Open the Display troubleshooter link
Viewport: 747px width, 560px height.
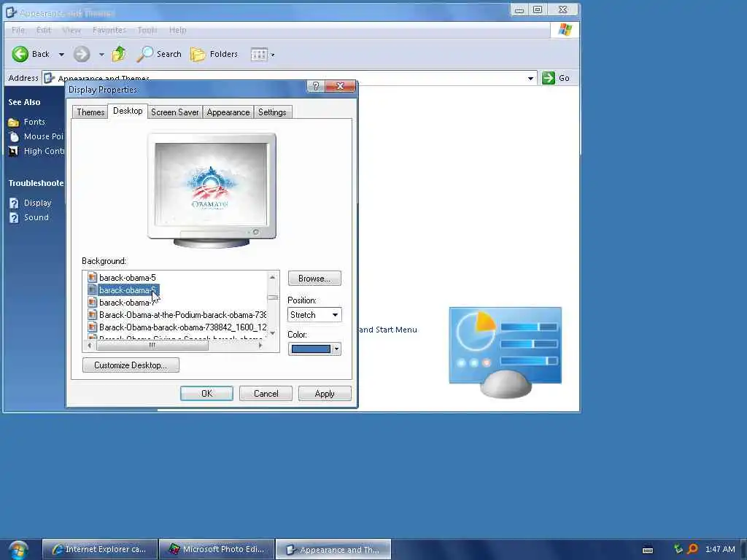tap(38, 203)
